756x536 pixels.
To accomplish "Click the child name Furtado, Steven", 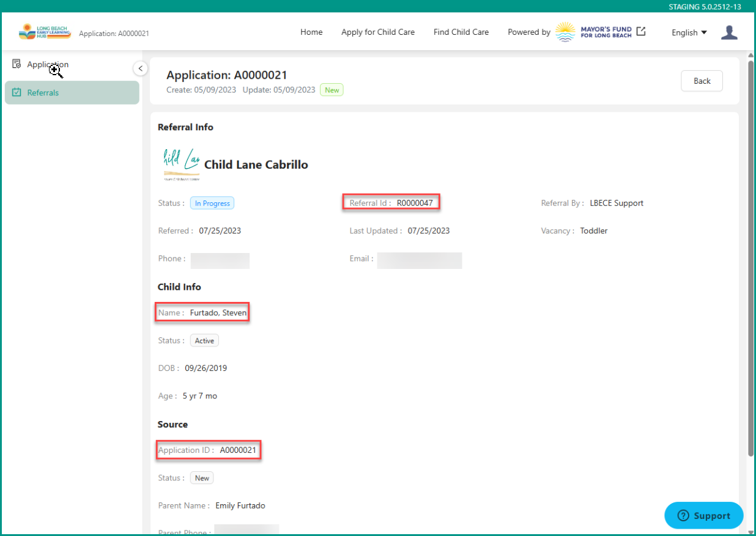I will coord(218,313).
